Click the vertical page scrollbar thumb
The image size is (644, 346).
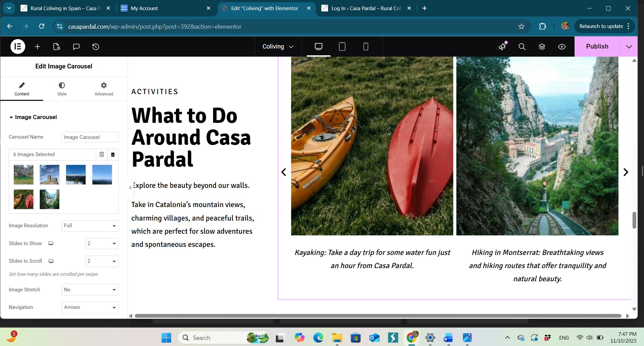pyautogui.click(x=634, y=220)
